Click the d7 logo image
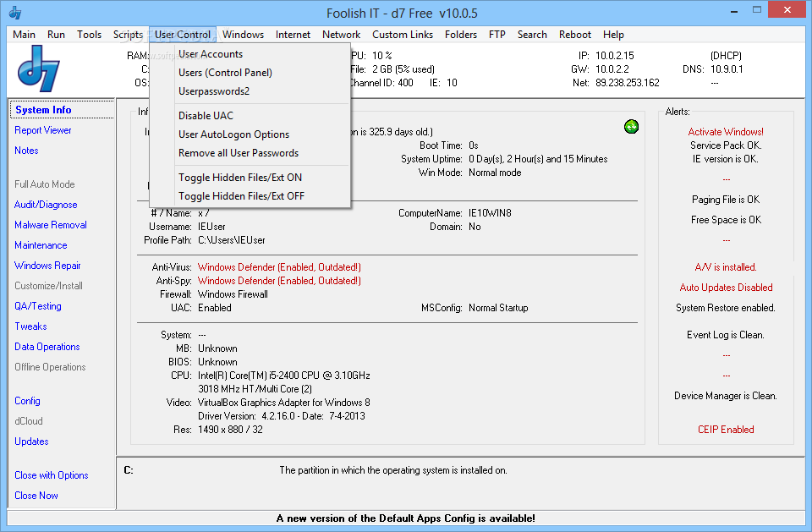 [39, 69]
